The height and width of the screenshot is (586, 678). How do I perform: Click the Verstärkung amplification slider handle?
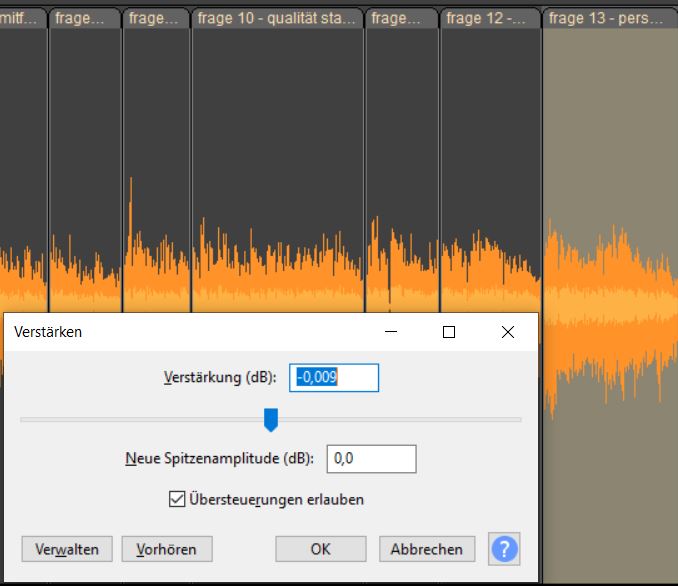(271, 419)
